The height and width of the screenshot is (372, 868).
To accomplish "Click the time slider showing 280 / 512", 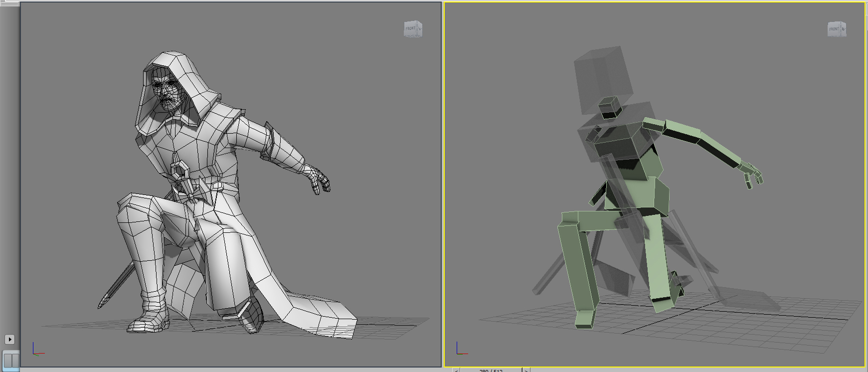I will click(x=491, y=370).
